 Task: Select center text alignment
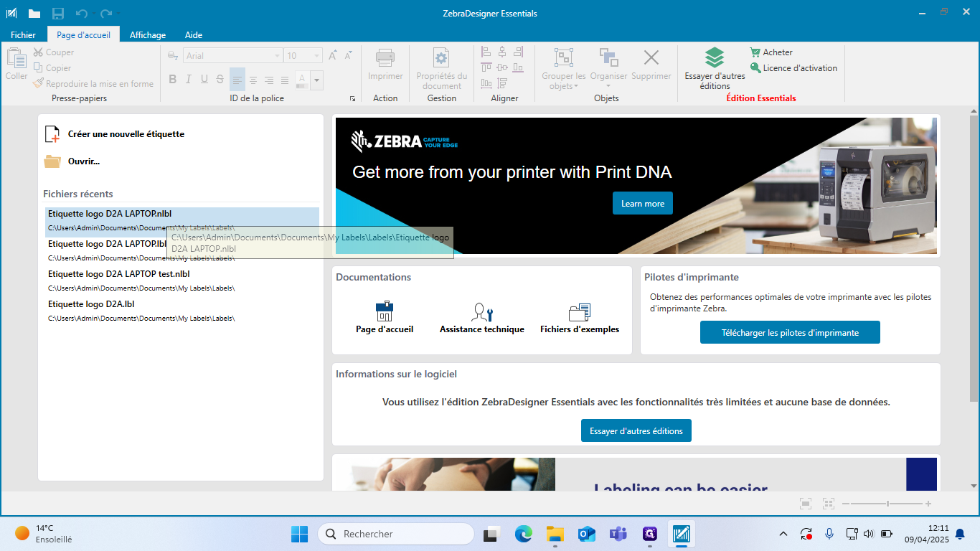click(253, 80)
